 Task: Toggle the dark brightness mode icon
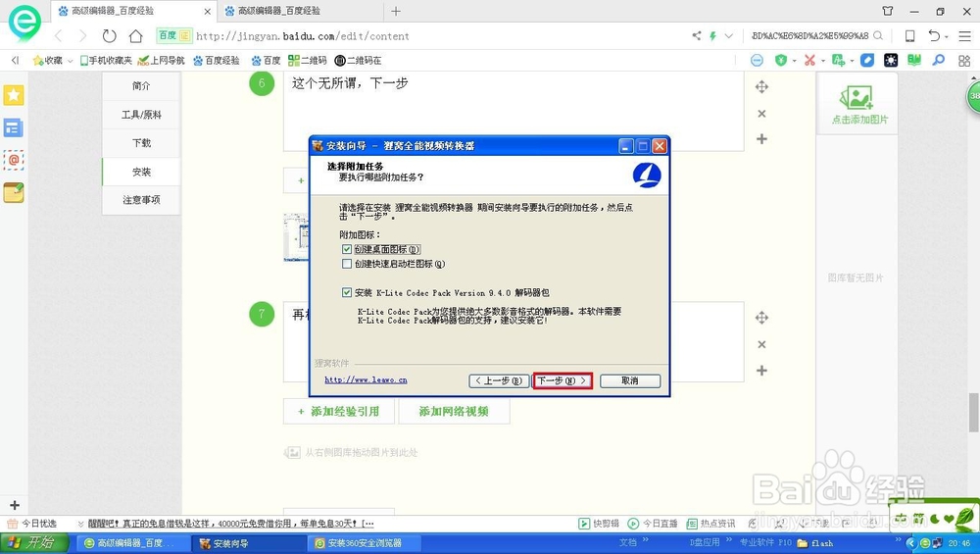tap(891, 60)
